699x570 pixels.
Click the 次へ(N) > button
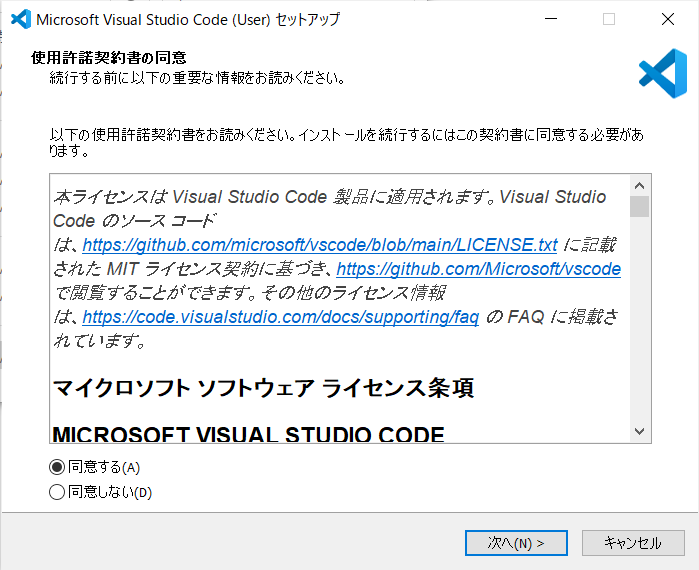tap(516, 543)
